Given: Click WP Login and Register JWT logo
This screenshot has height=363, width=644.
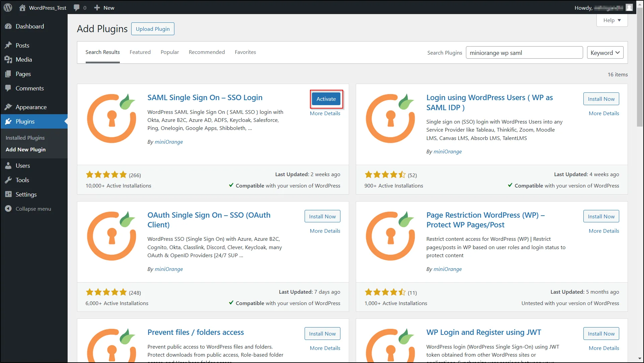Looking at the screenshot, I should pyautogui.click(x=390, y=345).
